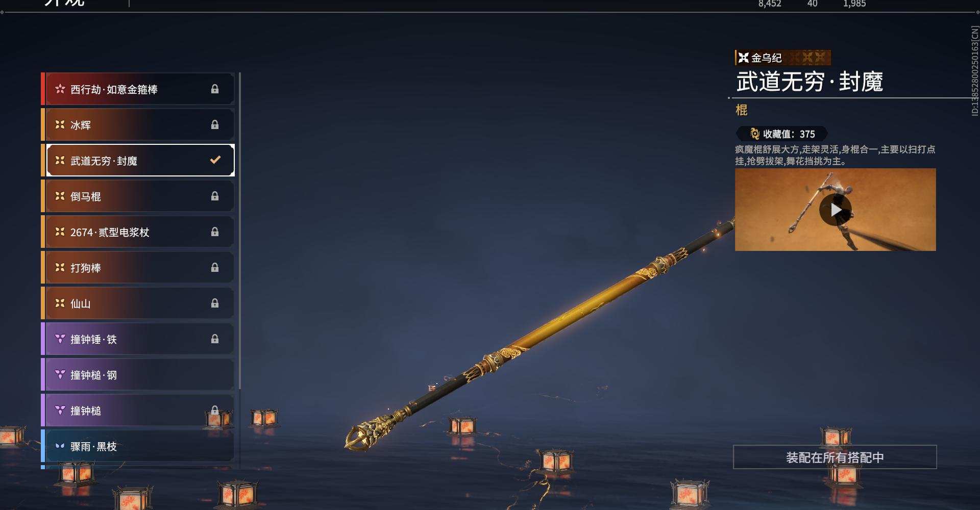Click the lock icon on 倒马棍 row
This screenshot has height=510, width=980.
click(215, 196)
